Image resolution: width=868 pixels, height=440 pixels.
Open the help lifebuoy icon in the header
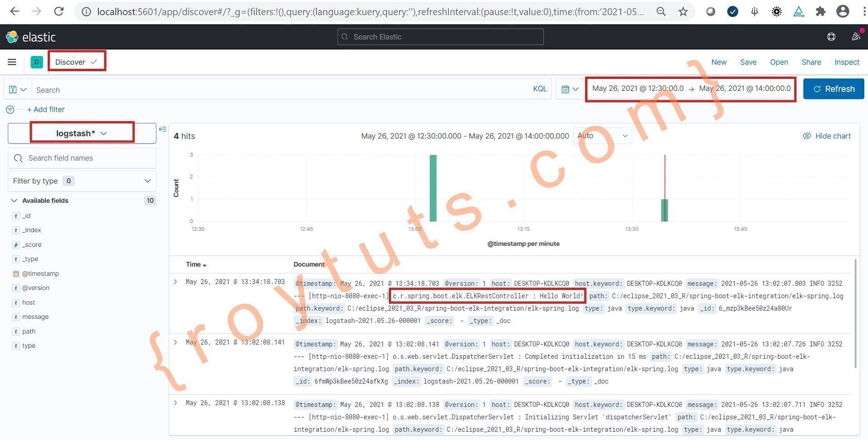pyautogui.click(x=831, y=37)
